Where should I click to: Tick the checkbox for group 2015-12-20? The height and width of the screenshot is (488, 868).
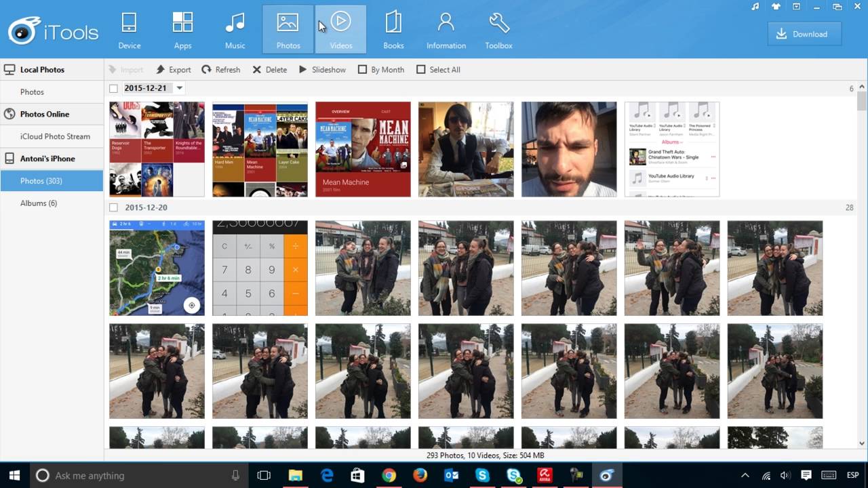113,207
